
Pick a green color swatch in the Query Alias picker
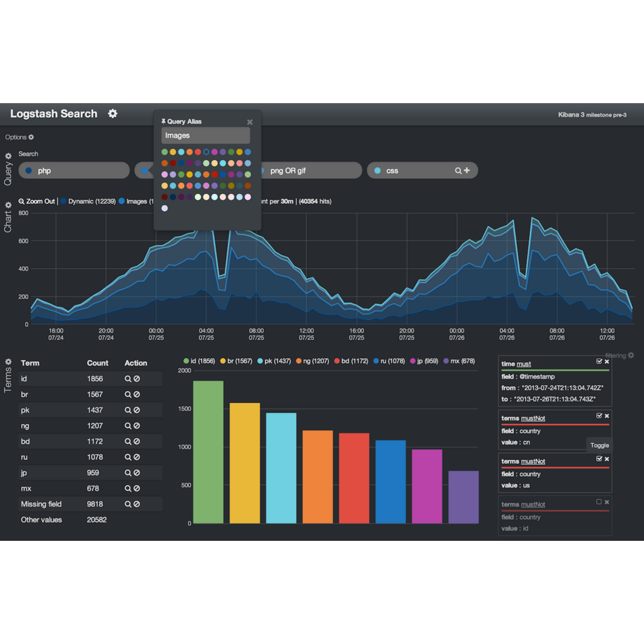[x=165, y=151]
